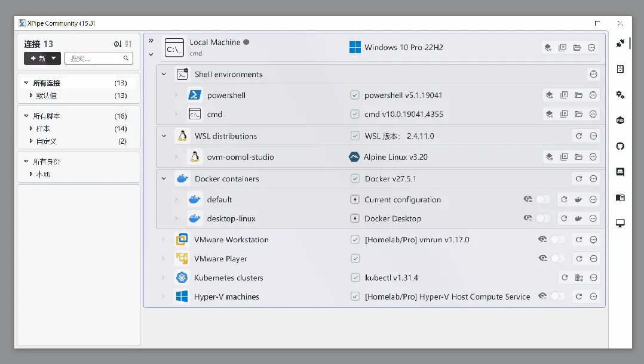Open settings gears icon in sidebar
The width and height of the screenshot is (644, 364).
tap(620, 95)
